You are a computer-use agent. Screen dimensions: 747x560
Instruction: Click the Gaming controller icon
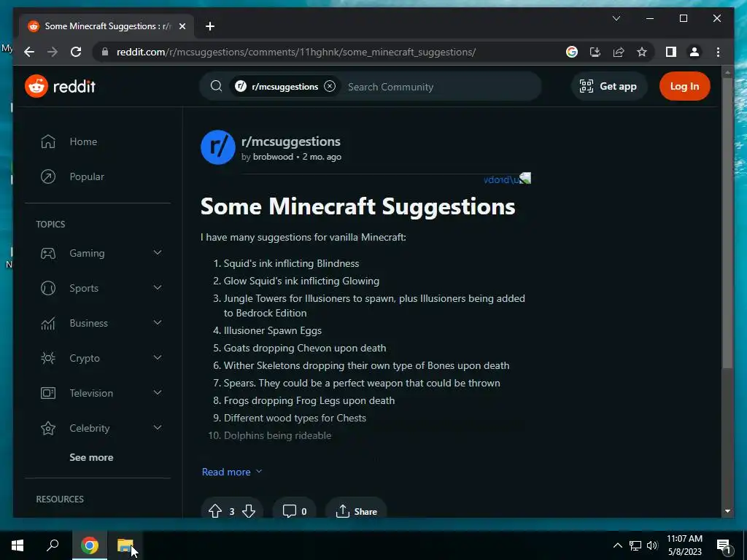point(48,253)
